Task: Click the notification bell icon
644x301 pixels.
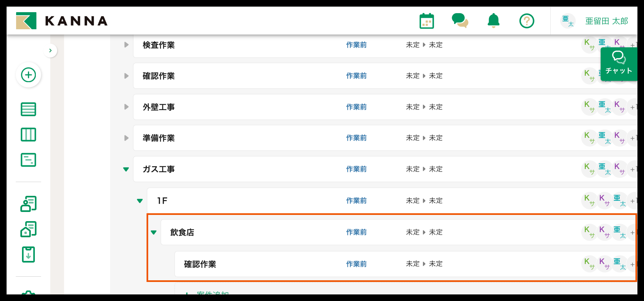Action: [493, 21]
